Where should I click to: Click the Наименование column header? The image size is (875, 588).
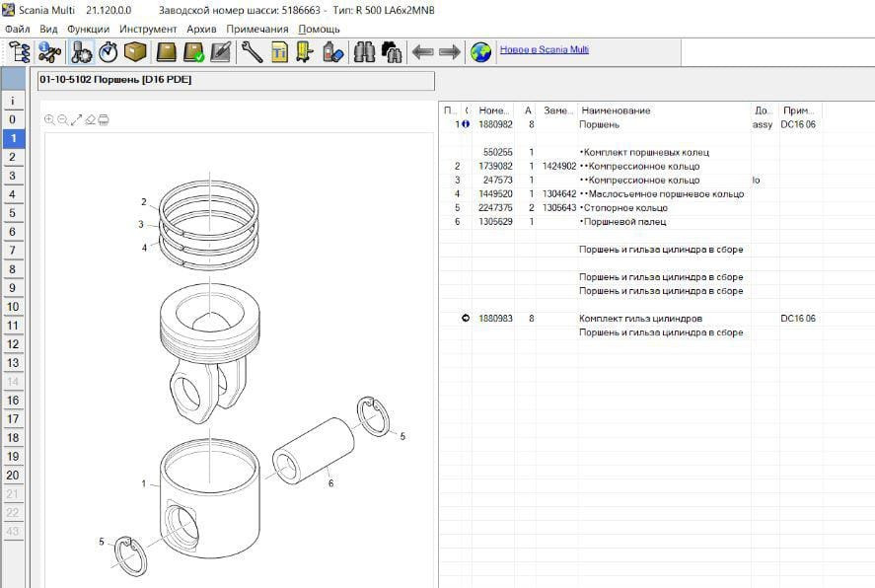[x=615, y=110]
